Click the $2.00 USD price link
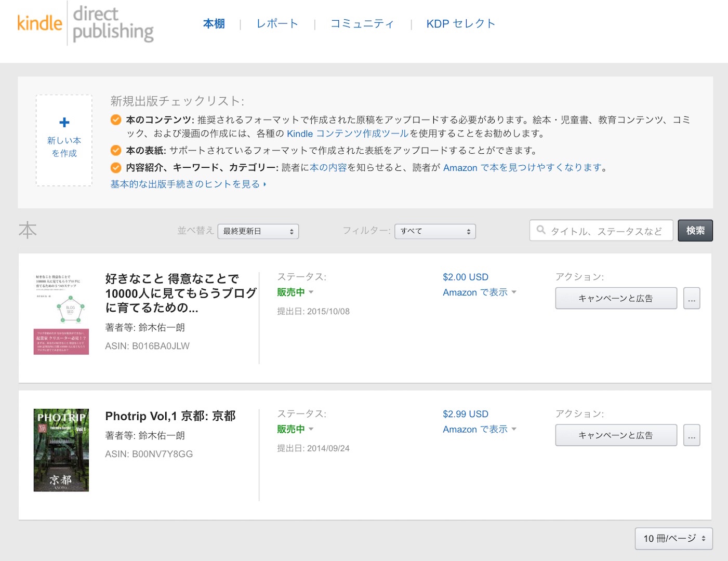 coord(466,277)
